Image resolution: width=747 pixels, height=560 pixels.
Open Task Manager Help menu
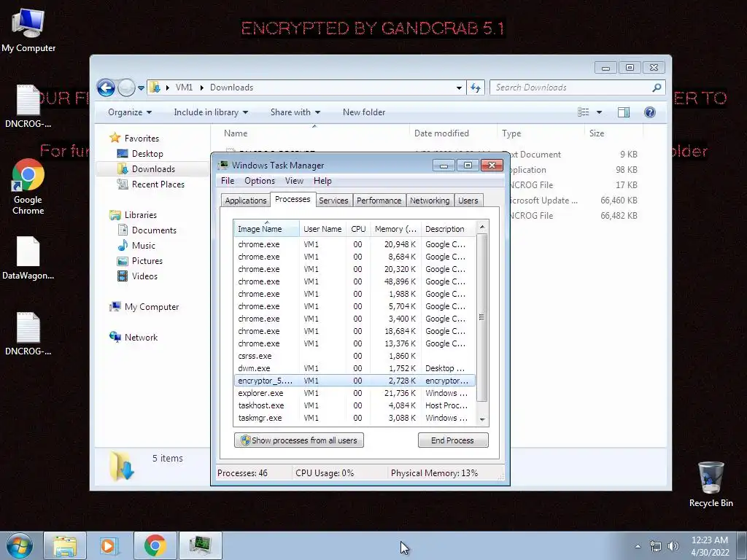[x=322, y=181]
